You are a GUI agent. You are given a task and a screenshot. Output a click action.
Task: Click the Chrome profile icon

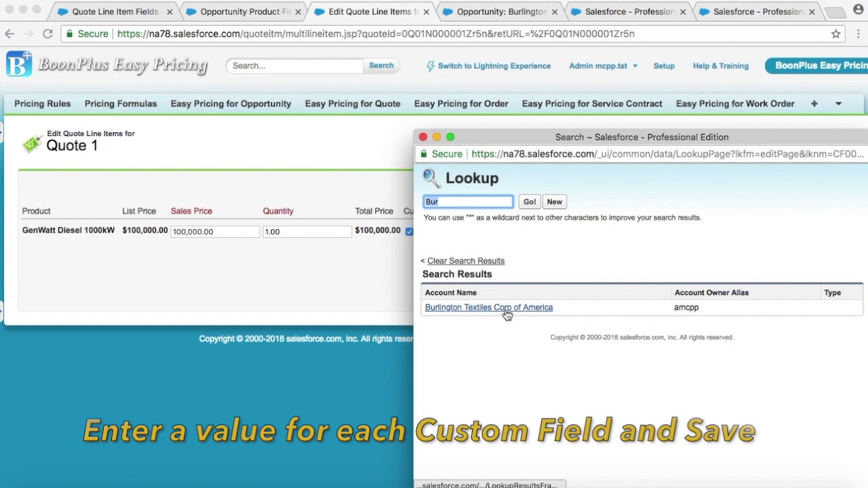tap(859, 10)
